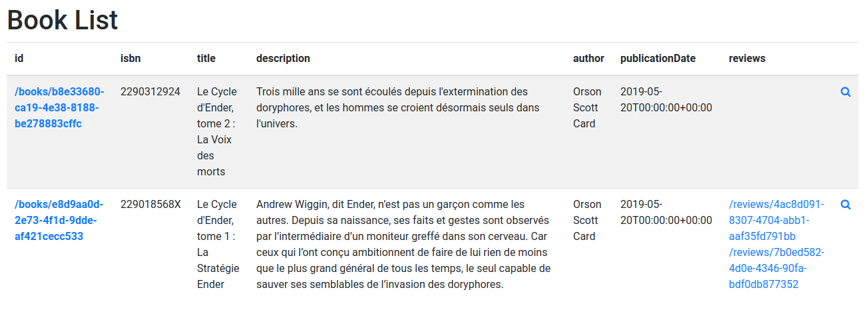Click the isbn column header
This screenshot has width=868, height=312.
coord(130,58)
